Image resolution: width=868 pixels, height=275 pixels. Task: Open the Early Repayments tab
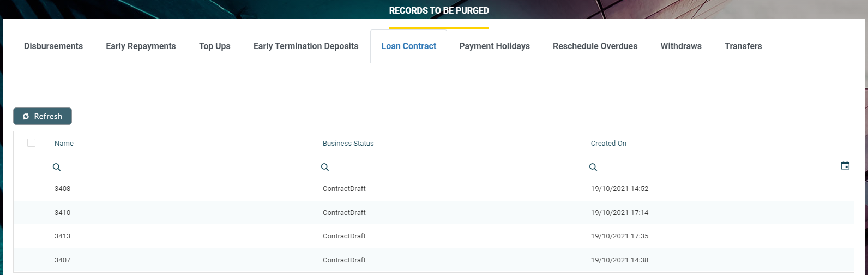pyautogui.click(x=141, y=46)
